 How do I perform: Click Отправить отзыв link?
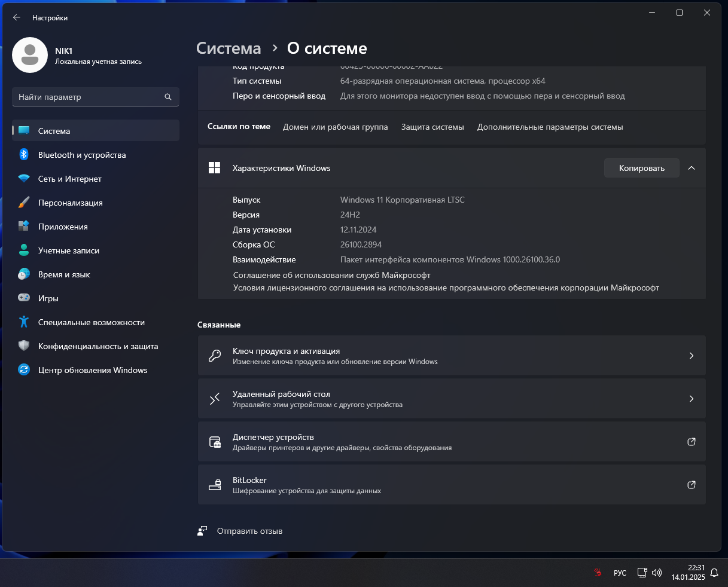pos(249,531)
